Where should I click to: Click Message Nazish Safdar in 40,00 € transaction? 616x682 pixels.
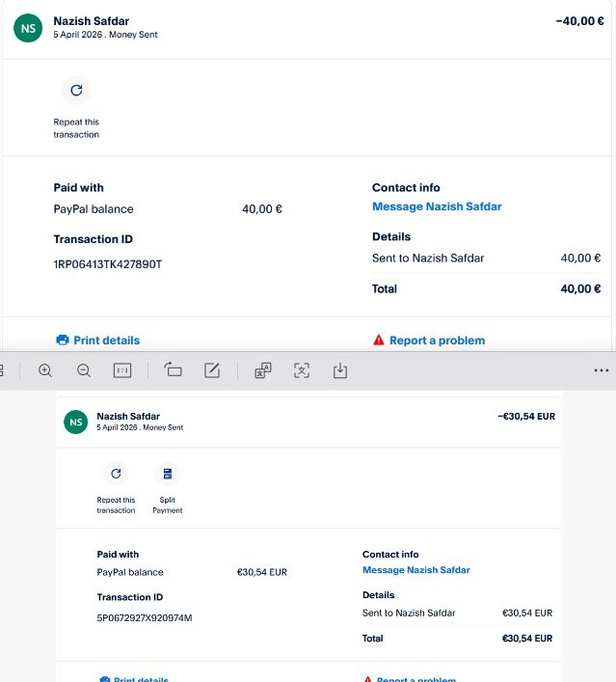tap(437, 206)
